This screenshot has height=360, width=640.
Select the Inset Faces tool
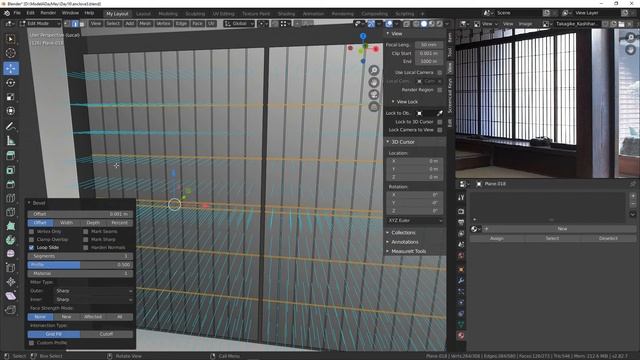point(11,170)
